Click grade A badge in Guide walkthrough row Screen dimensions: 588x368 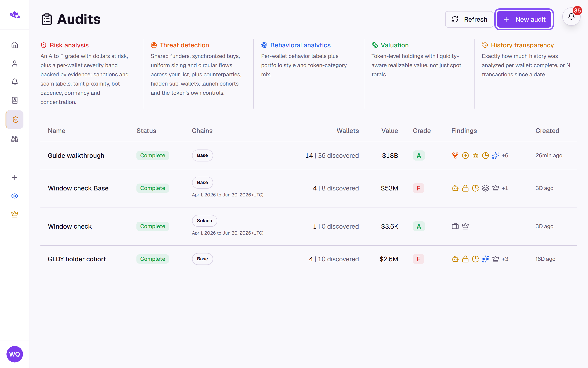tap(419, 155)
